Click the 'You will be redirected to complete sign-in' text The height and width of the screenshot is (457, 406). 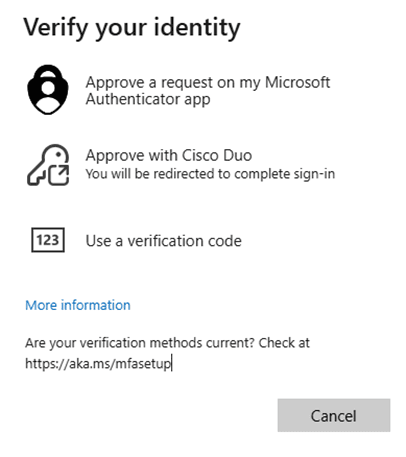tap(210, 174)
